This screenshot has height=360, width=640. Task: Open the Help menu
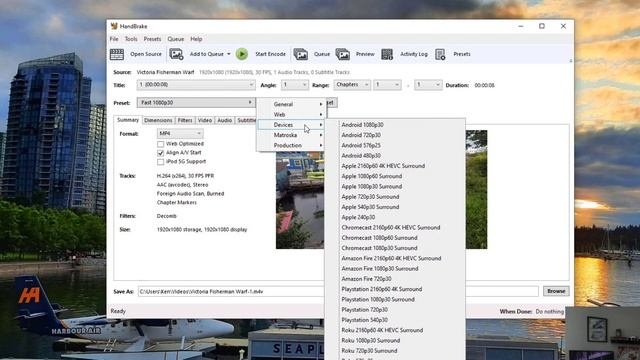coord(196,39)
